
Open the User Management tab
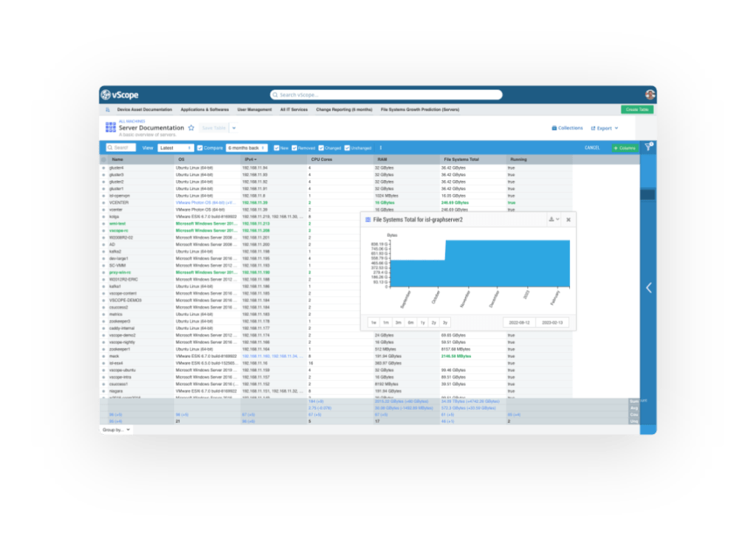point(255,110)
